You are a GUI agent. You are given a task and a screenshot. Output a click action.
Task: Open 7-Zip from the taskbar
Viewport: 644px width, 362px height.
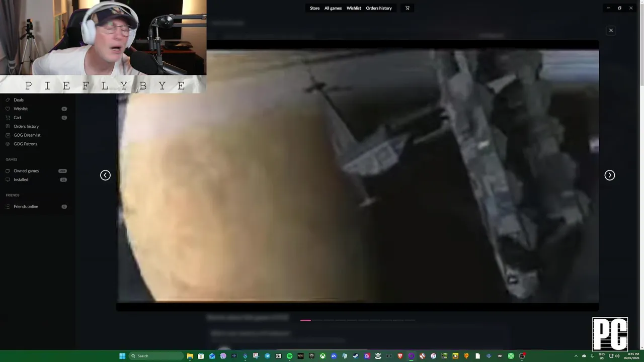coord(278,356)
